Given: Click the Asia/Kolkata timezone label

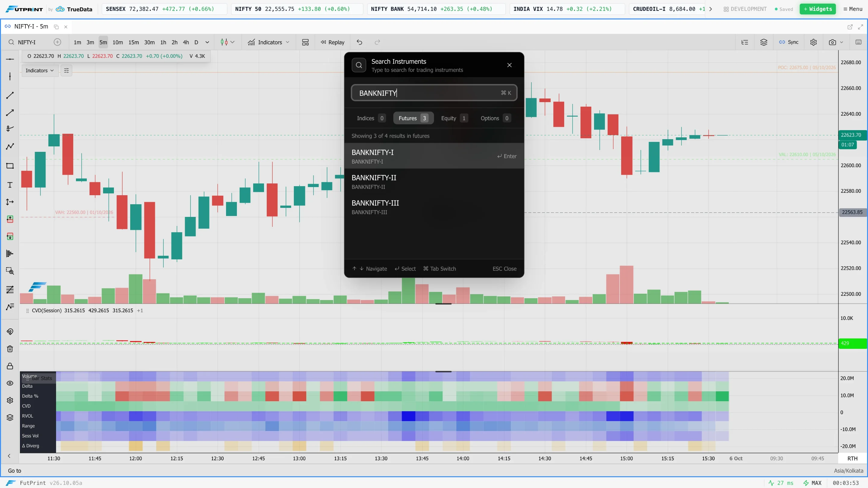Looking at the screenshot, I should coord(848,471).
